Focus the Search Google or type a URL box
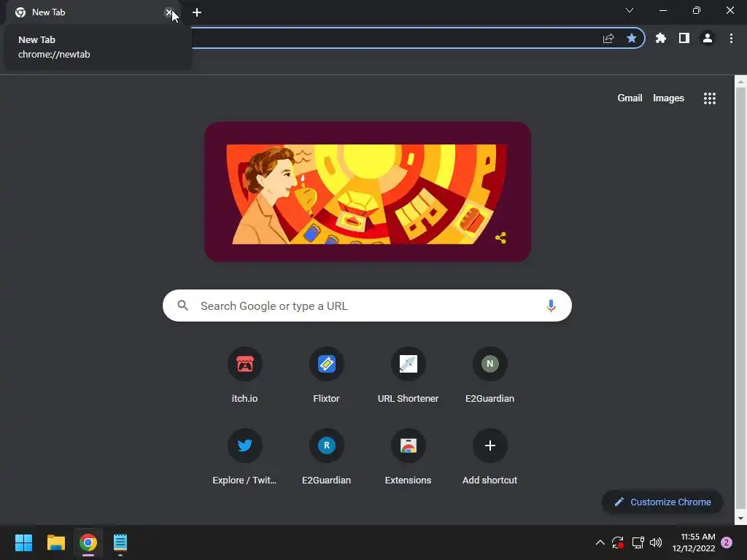Image resolution: width=747 pixels, height=560 pixels. pyautogui.click(x=367, y=306)
